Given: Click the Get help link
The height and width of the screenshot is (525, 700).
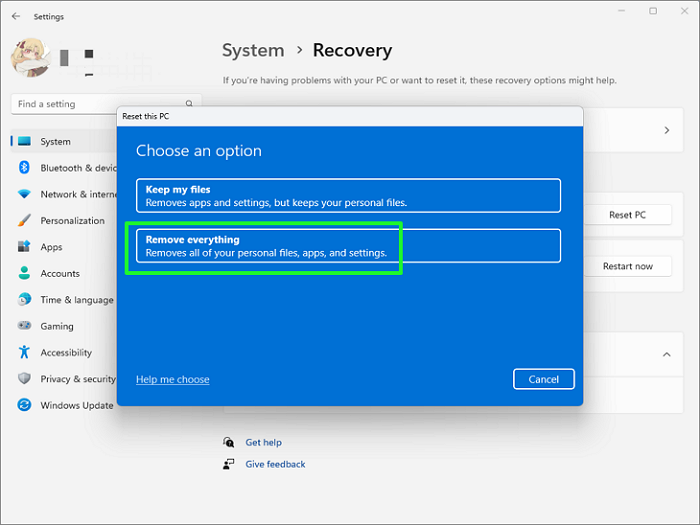Looking at the screenshot, I should [263, 442].
